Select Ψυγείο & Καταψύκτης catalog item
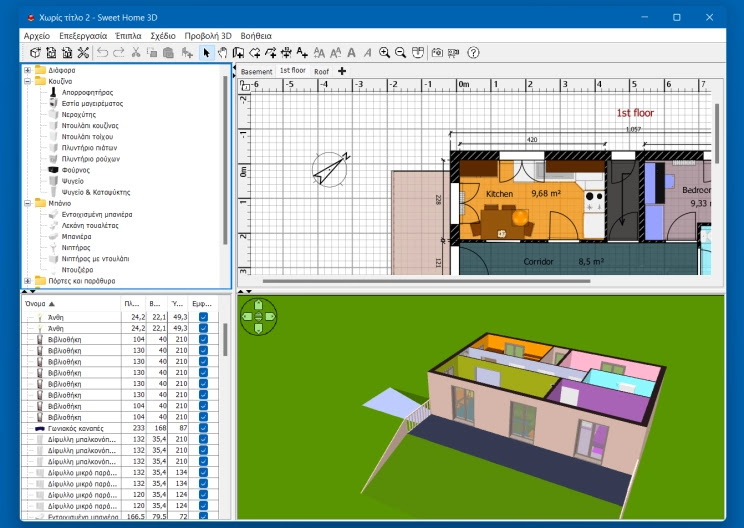Screen dimensions: 744x528 [x=95, y=192]
